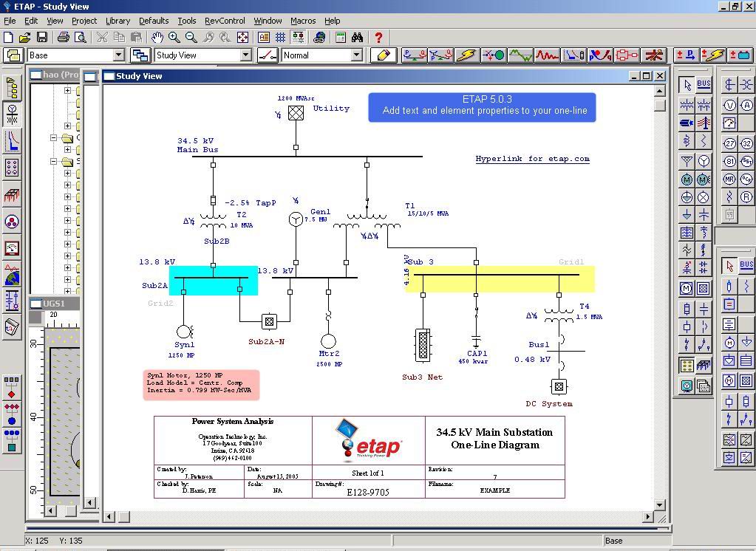Toggle the continuity check button
The height and width of the screenshot is (551, 756).
pyautogui.click(x=298, y=37)
